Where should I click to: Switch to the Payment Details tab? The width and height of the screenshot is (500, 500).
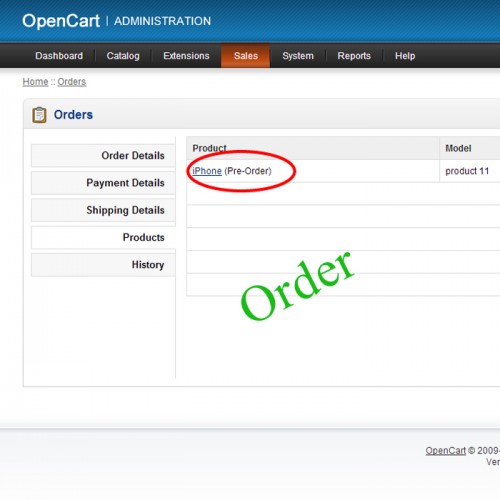(x=103, y=183)
